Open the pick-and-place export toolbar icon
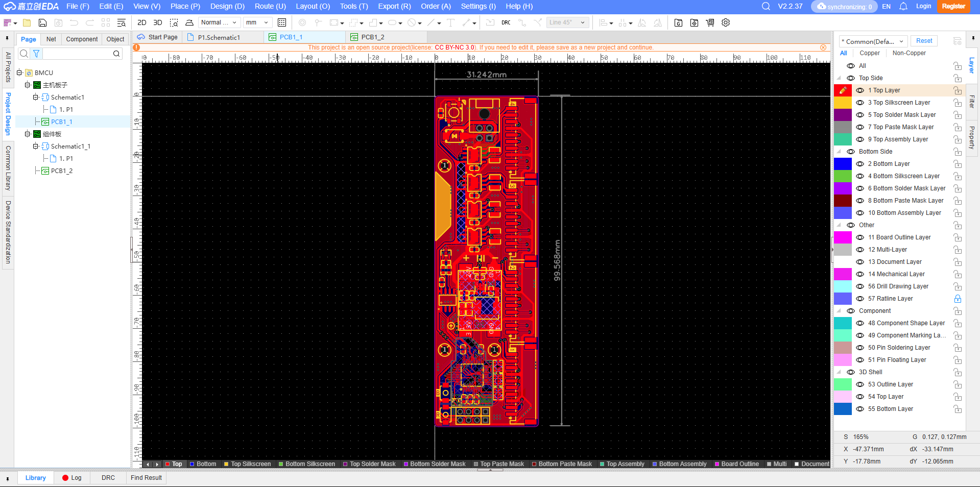 coord(694,22)
